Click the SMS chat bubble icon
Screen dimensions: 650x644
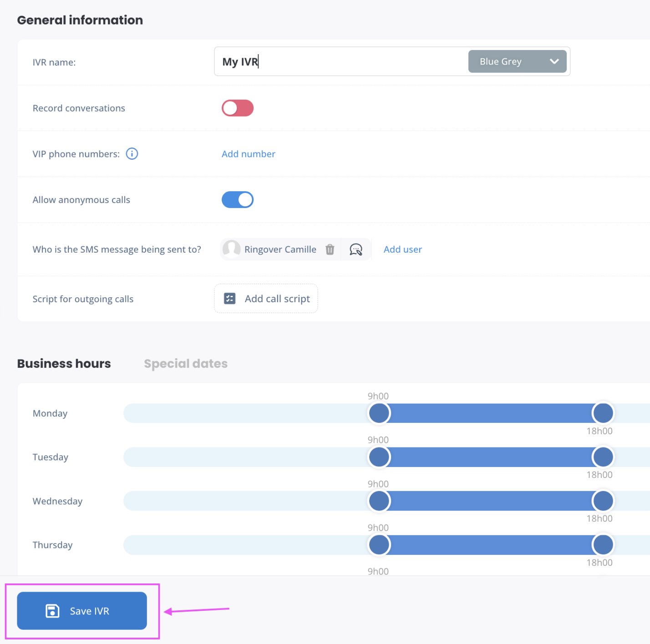[x=356, y=249]
